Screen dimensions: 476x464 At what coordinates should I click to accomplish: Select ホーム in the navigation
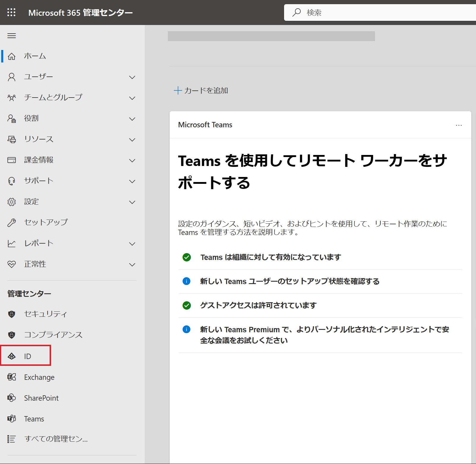[35, 56]
